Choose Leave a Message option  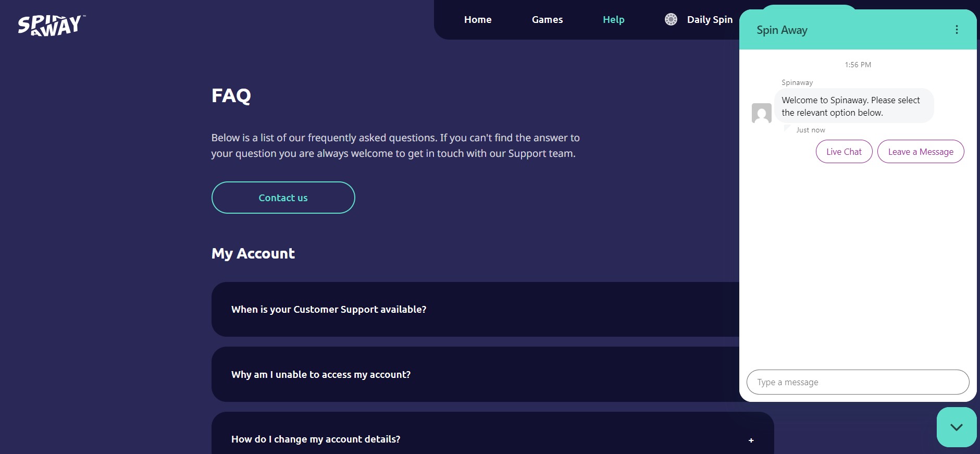921,152
